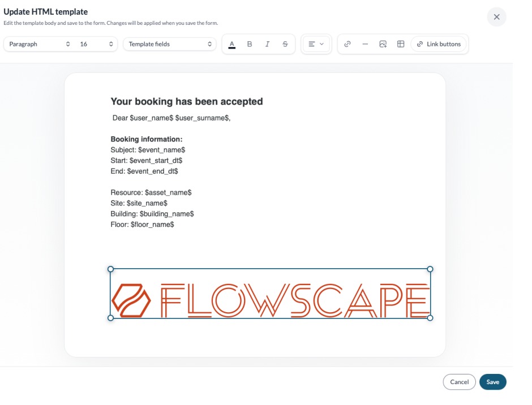Insert a table into the template
The image size is (532, 405).
click(401, 44)
